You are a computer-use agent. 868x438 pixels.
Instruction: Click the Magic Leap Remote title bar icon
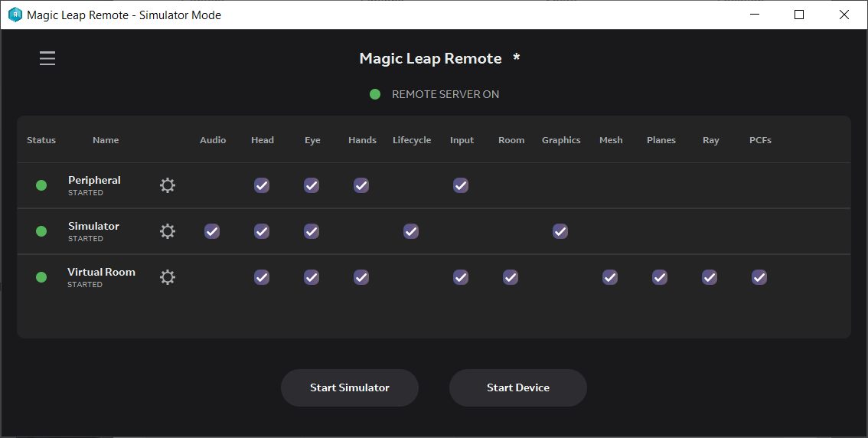(x=15, y=15)
